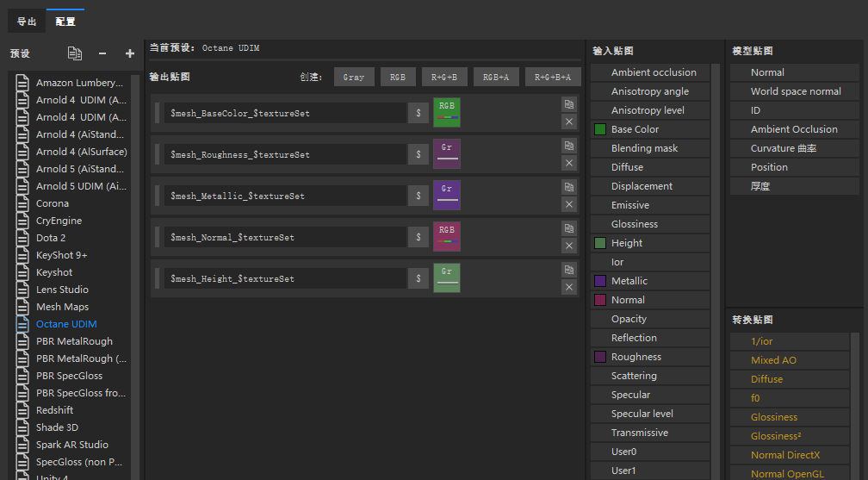
Task: Click the duplicate preset icon beside 预设
Action: [75, 53]
